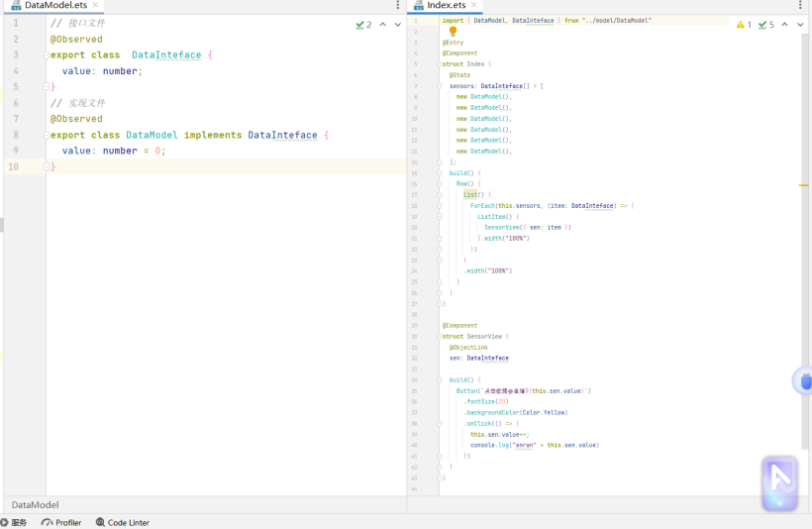Place cursor on 'value: number = 0;' line
This screenshot has width=812, height=529.
coord(114,151)
